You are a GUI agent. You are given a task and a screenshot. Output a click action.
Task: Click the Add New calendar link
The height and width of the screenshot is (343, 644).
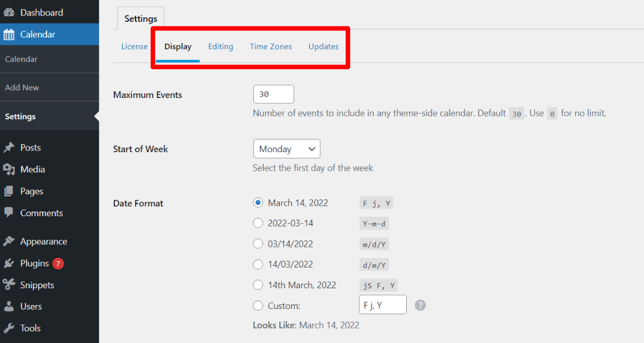coord(22,87)
